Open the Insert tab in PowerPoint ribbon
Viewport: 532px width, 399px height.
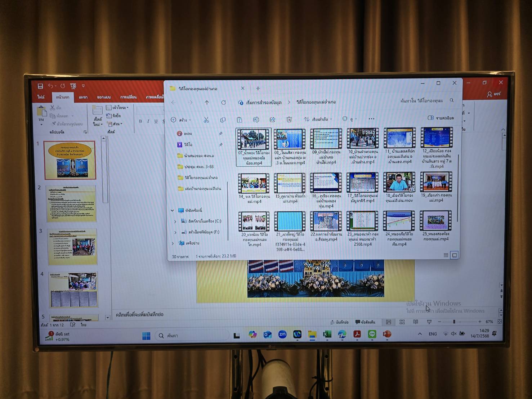point(83,97)
